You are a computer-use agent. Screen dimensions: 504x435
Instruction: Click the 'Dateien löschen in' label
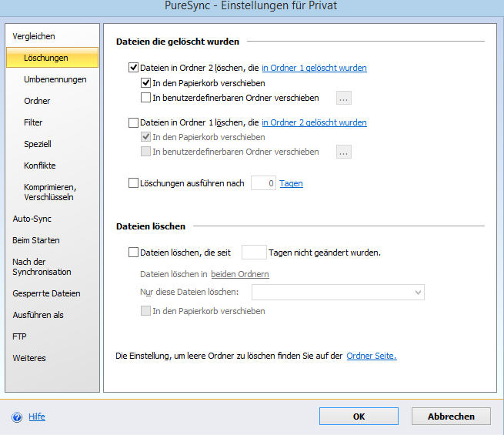coord(174,274)
